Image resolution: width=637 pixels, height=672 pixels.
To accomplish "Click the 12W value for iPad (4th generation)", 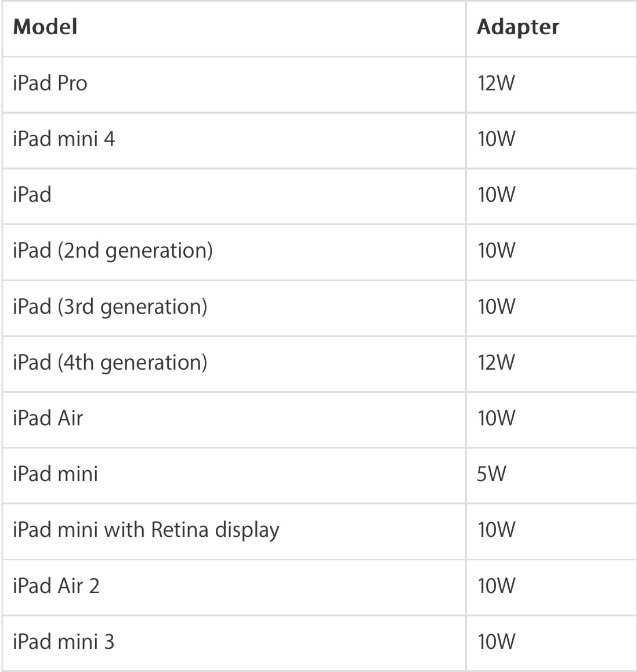I will tap(496, 362).
